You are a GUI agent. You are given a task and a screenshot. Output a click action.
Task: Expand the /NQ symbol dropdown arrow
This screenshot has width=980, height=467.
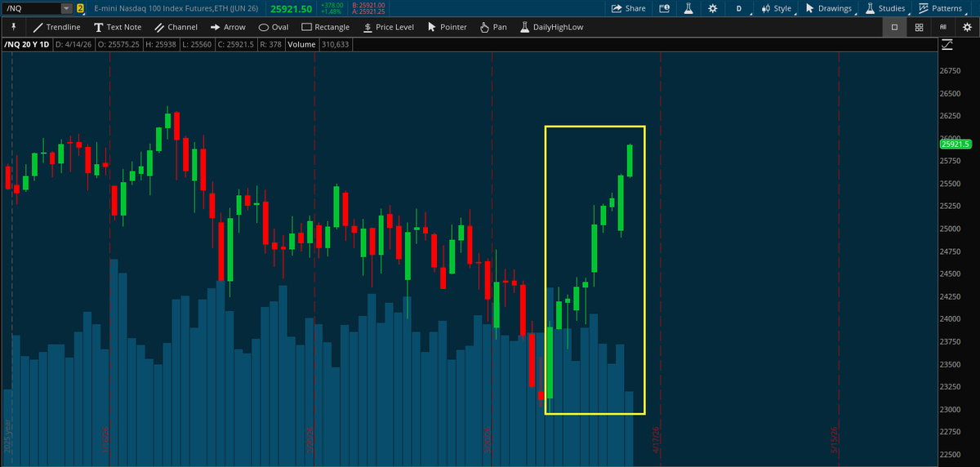click(65, 8)
